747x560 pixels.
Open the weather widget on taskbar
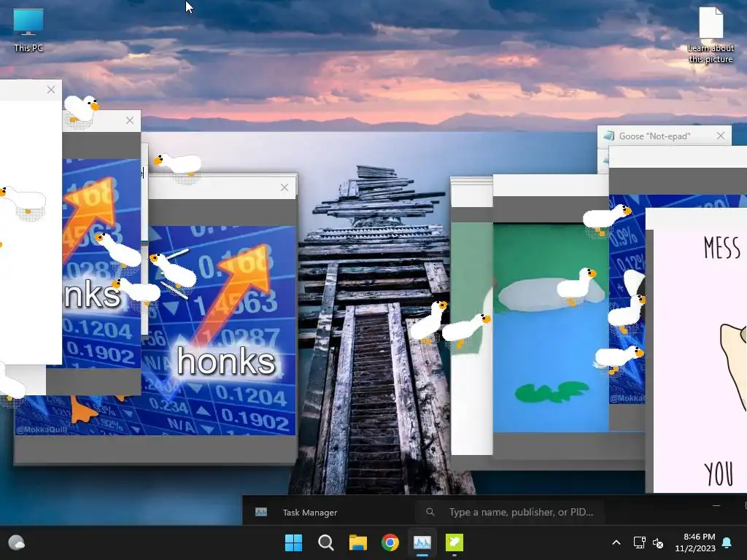17,542
